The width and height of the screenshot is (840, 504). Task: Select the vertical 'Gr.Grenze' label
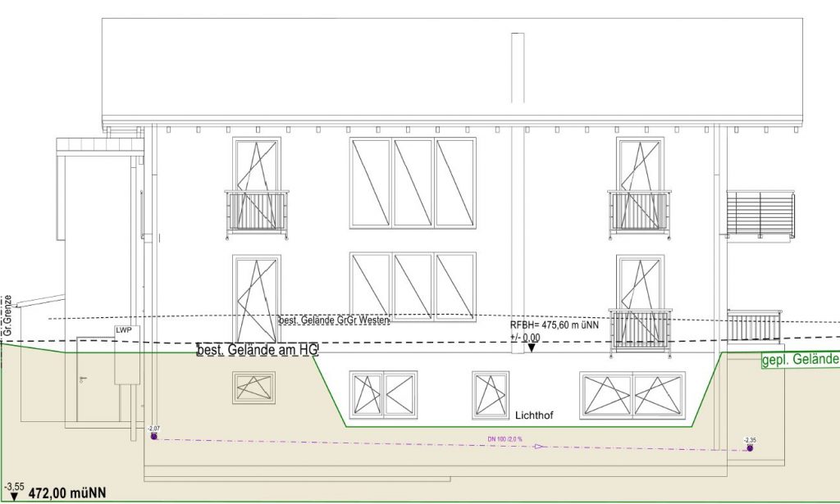point(7,316)
